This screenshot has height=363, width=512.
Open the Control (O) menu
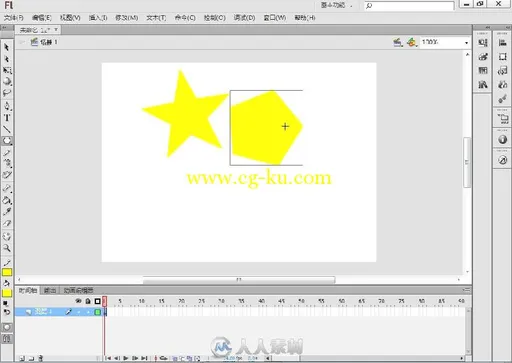215,18
